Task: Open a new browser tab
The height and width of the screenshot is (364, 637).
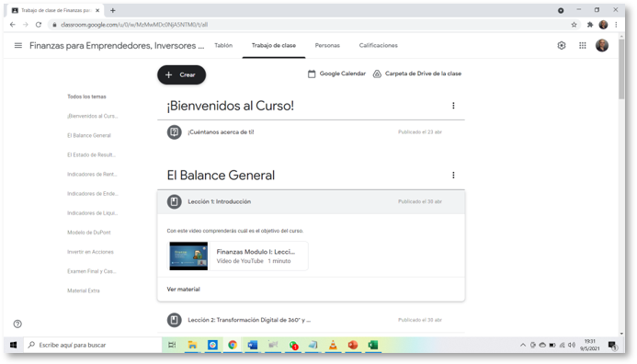Action: coord(113,10)
